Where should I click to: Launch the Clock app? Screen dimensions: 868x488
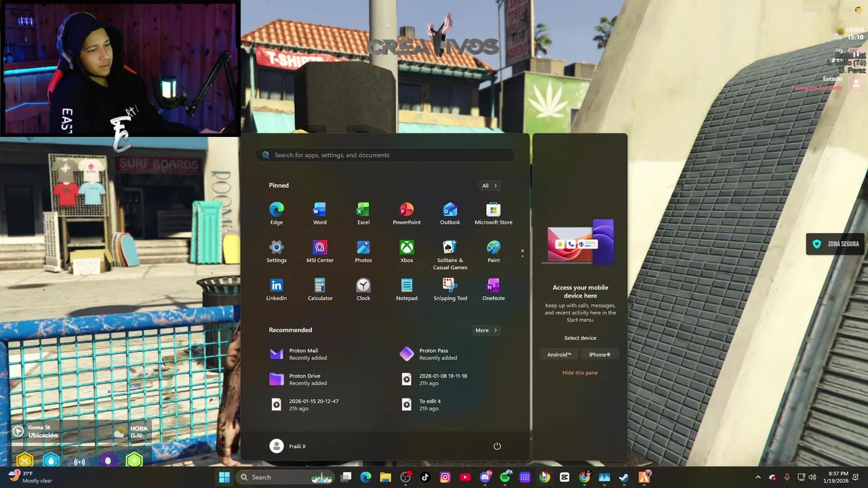click(x=363, y=289)
